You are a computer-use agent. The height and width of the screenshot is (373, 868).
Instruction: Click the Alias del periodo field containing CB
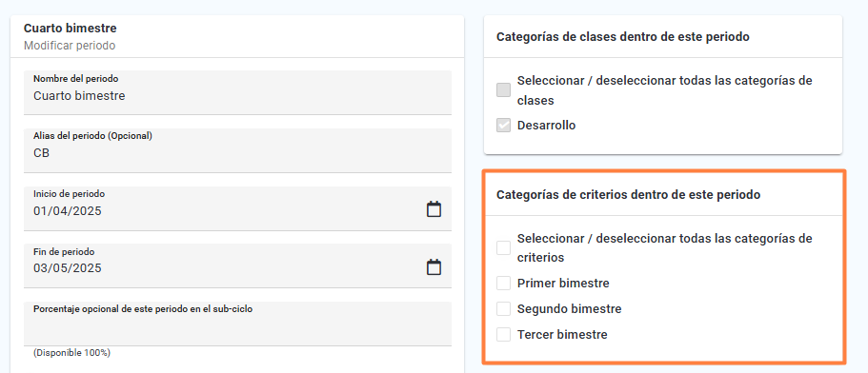point(237,150)
